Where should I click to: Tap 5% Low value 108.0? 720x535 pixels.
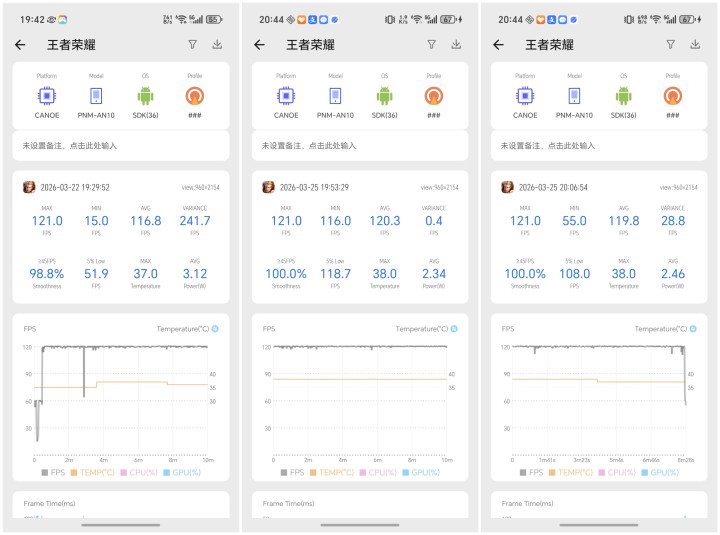[x=574, y=274]
